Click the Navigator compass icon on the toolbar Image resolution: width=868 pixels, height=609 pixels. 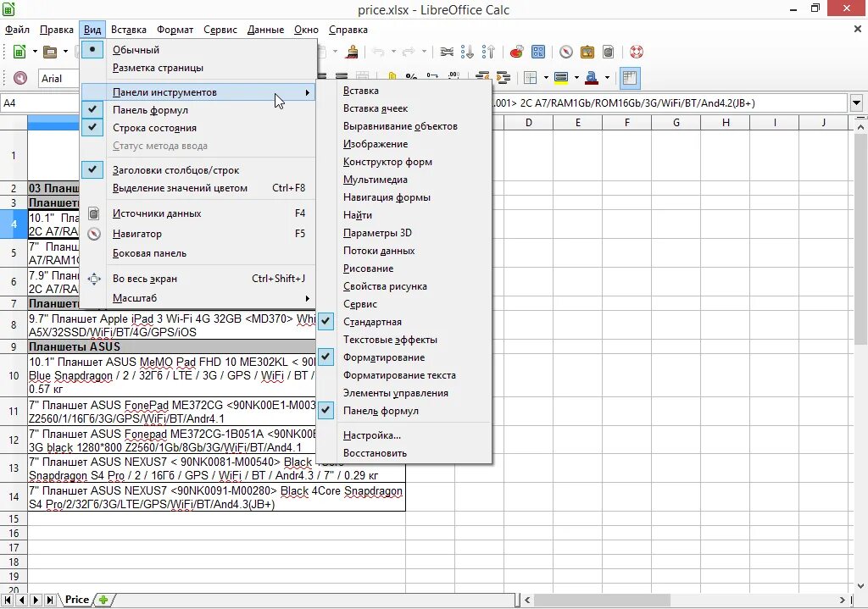(565, 51)
